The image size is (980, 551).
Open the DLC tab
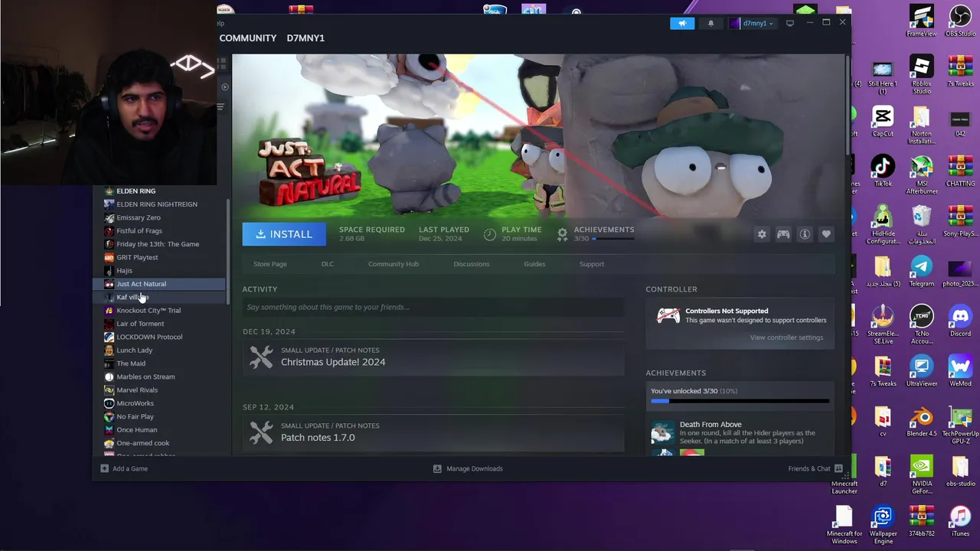[328, 264]
